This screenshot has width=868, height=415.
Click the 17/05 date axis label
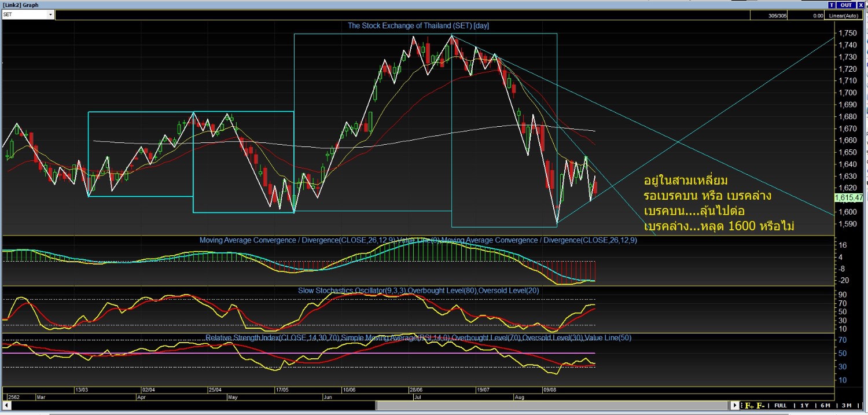click(x=282, y=390)
